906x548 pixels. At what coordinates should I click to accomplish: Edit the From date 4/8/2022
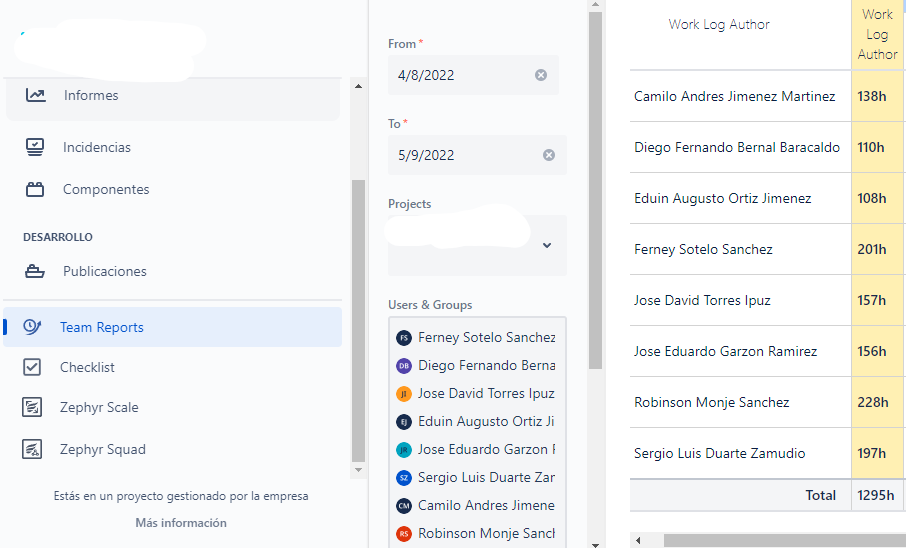point(473,75)
